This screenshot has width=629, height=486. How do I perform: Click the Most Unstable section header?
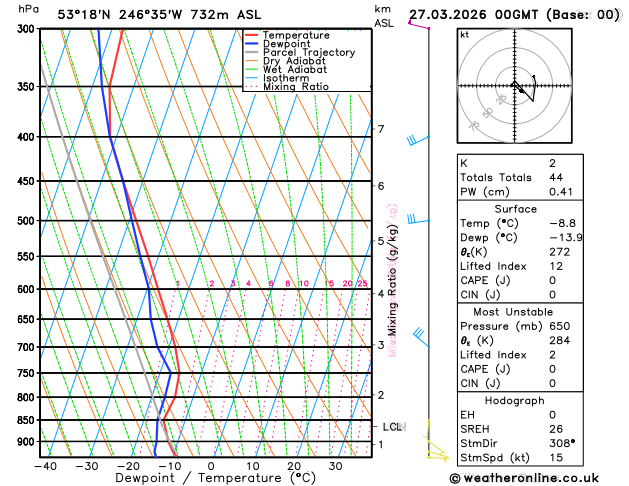(x=513, y=312)
